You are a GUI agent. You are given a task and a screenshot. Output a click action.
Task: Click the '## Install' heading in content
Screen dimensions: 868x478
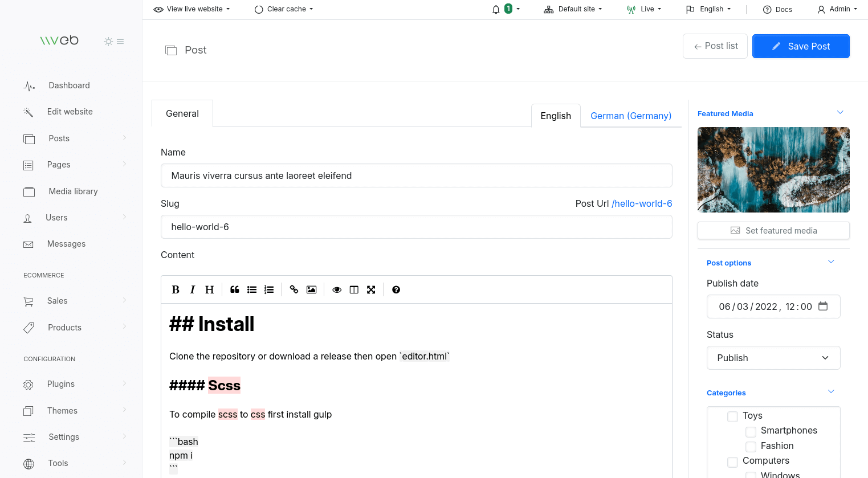212,324
